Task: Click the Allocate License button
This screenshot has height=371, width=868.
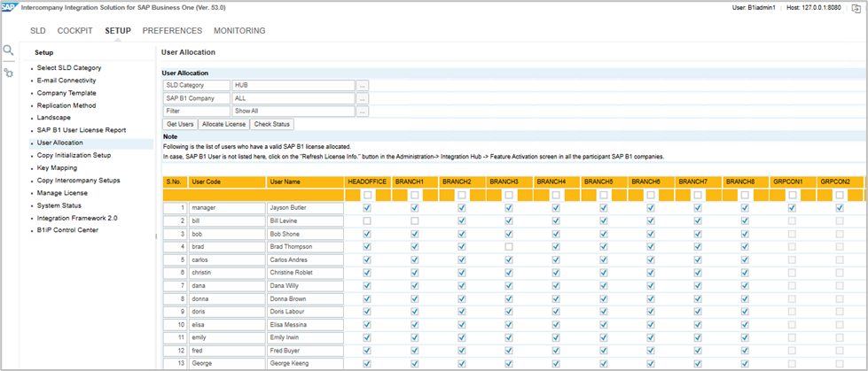Action: point(223,125)
